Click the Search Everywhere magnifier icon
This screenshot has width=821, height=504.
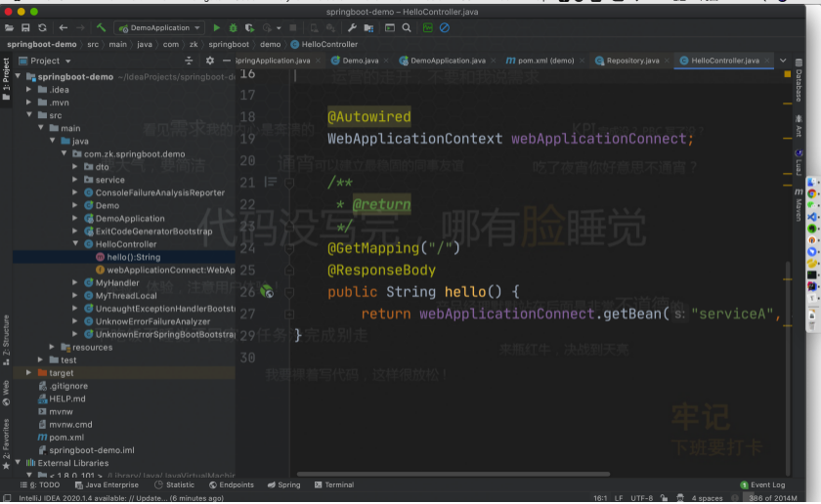point(407,27)
